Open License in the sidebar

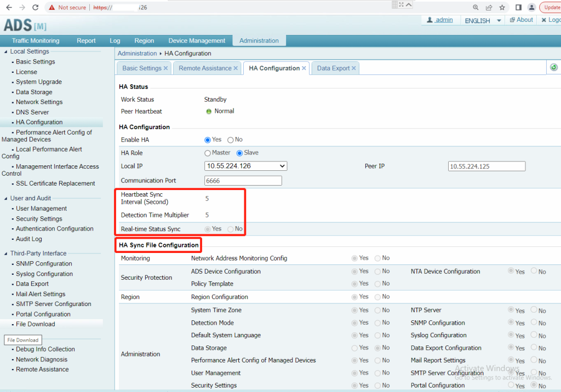26,72
